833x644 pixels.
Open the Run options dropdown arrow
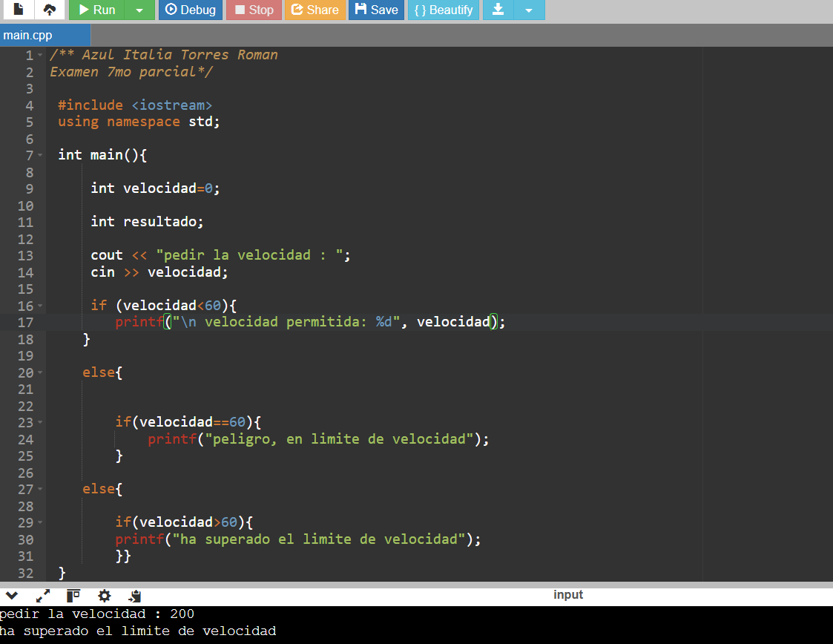139,10
